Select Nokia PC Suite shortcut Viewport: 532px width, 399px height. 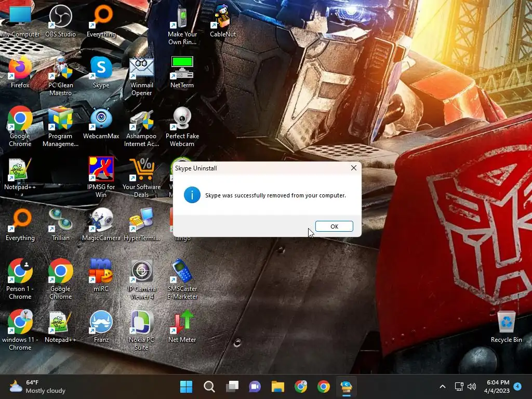141,330
